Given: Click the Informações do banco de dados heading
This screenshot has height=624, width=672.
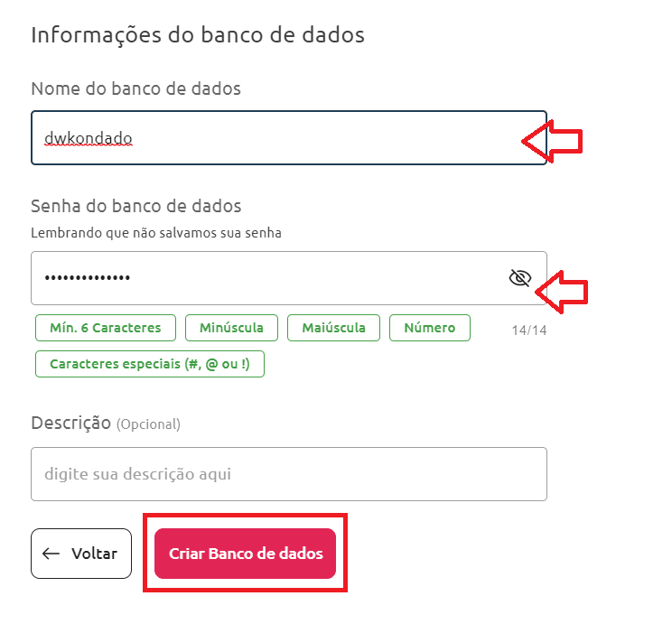Looking at the screenshot, I should pos(198,35).
